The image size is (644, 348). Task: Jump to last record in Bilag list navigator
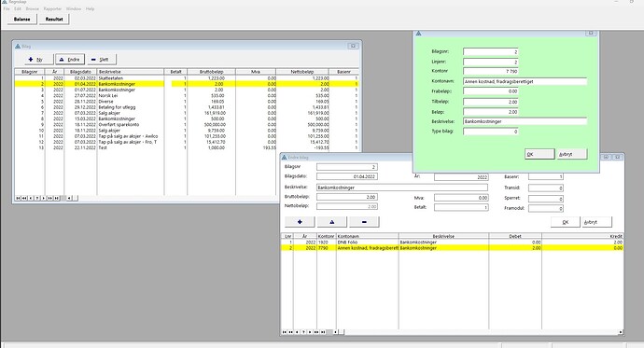[57, 198]
